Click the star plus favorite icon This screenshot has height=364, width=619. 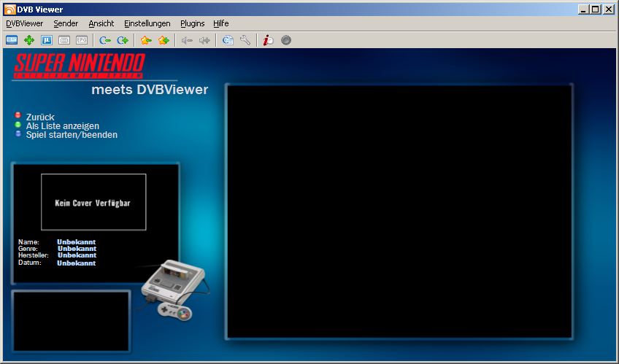pyautogui.click(x=164, y=40)
